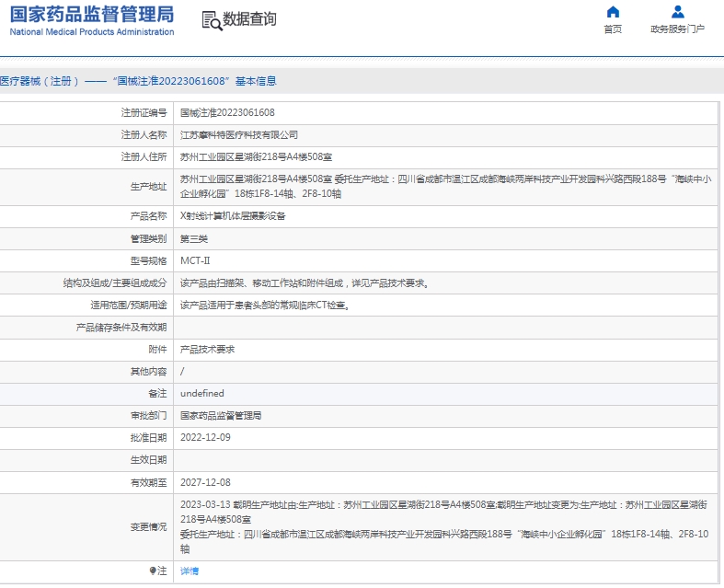The width and height of the screenshot is (724, 588).
Task: Click the 变更情况 row label
Action: click(148, 527)
